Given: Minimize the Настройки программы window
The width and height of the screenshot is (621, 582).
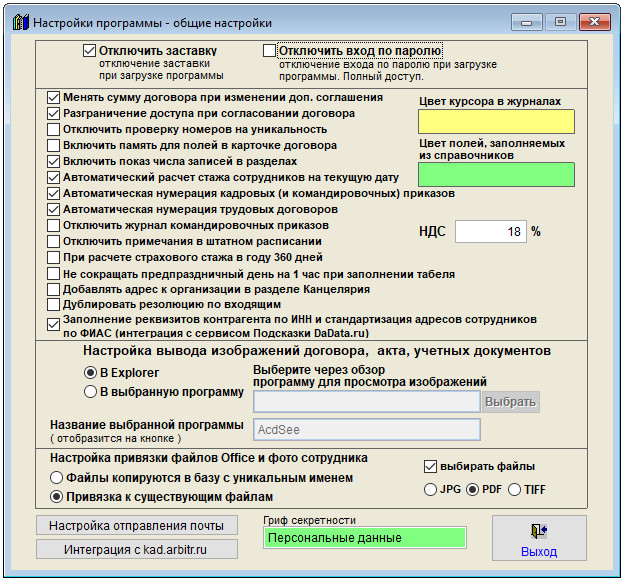Looking at the screenshot, I should (x=526, y=22).
